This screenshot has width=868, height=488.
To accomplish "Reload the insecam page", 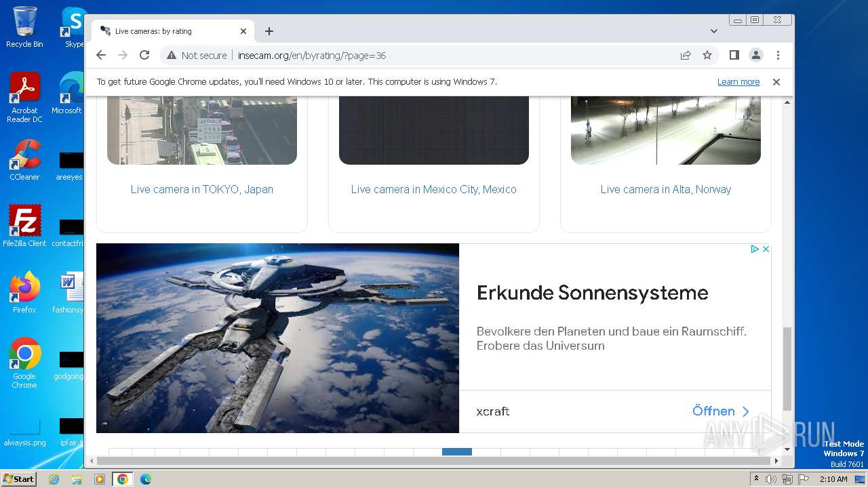I will 144,55.
